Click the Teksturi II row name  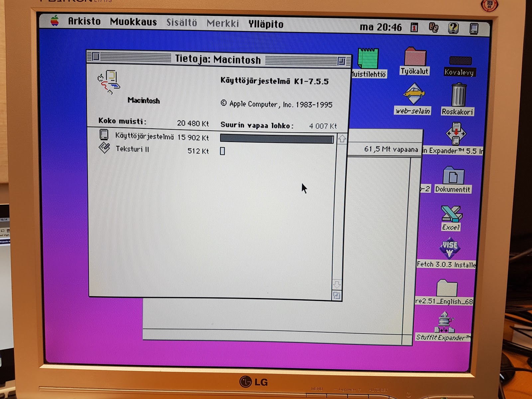pos(132,149)
